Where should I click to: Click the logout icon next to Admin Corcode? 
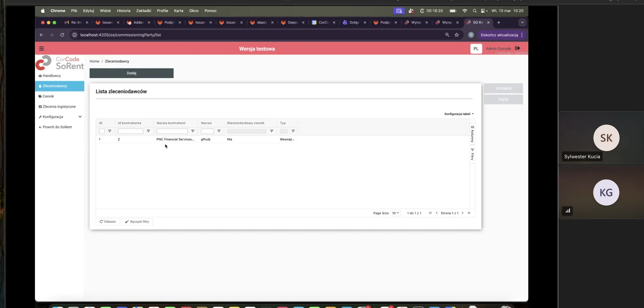(517, 48)
